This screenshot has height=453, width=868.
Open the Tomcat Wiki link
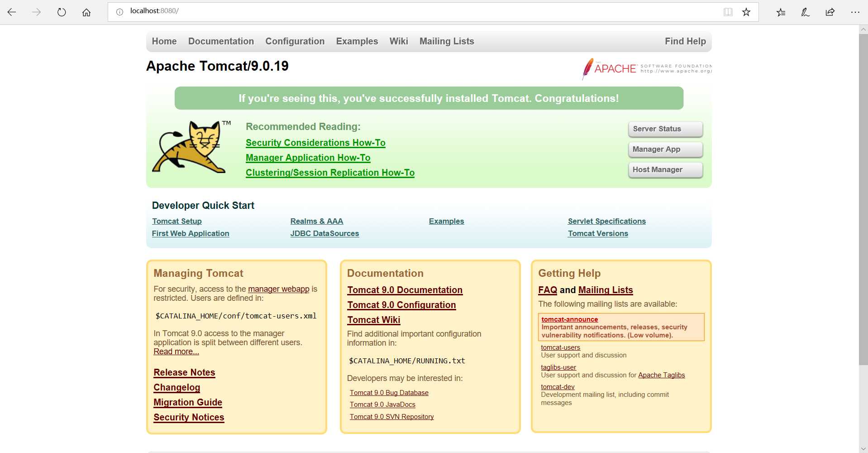point(373,320)
